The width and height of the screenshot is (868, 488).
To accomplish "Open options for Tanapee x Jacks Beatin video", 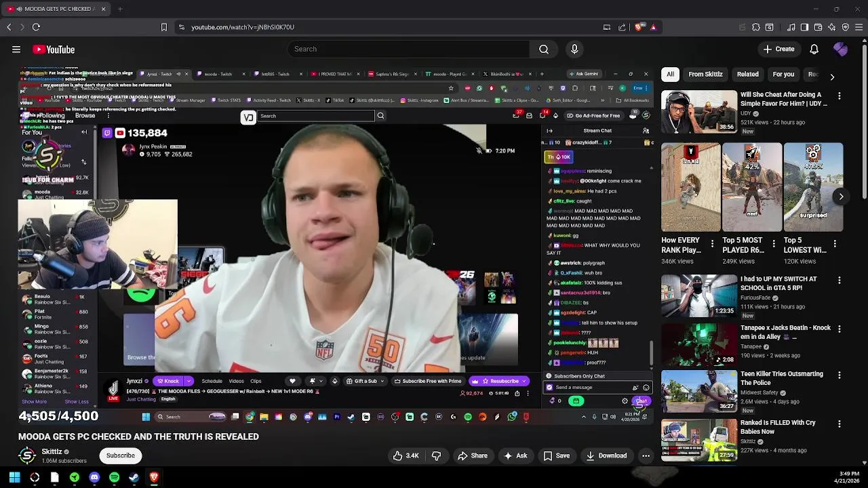I will [840, 329].
